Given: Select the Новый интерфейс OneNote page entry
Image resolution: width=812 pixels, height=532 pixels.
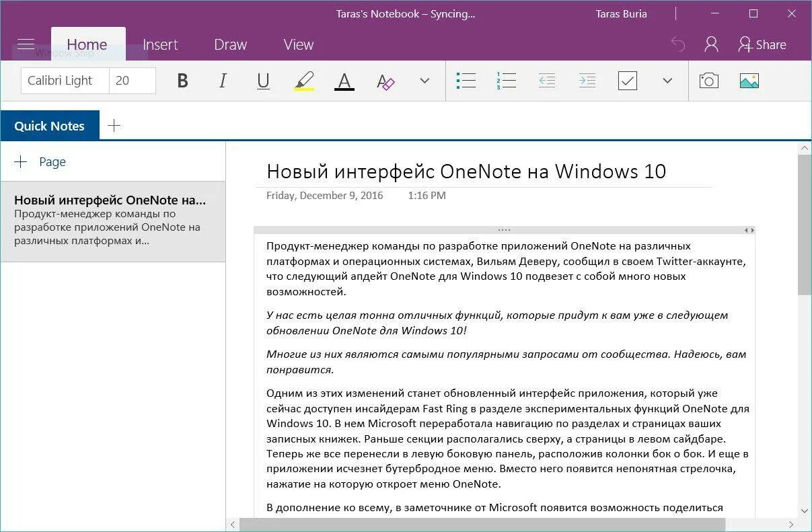Looking at the screenshot, I should (113, 221).
